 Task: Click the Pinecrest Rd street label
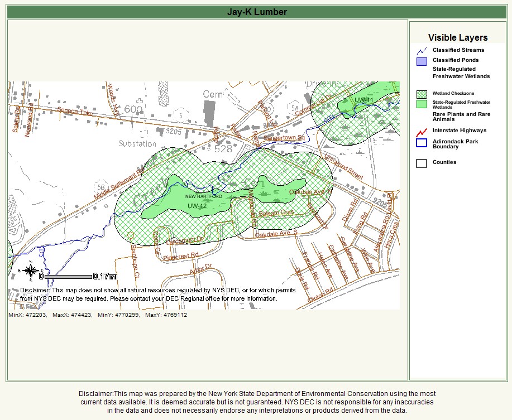click(181, 256)
